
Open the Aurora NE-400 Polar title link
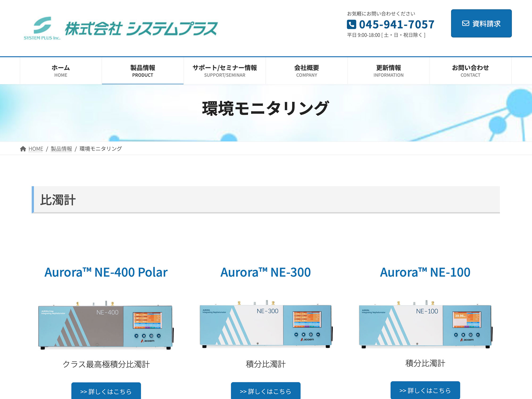106,272
